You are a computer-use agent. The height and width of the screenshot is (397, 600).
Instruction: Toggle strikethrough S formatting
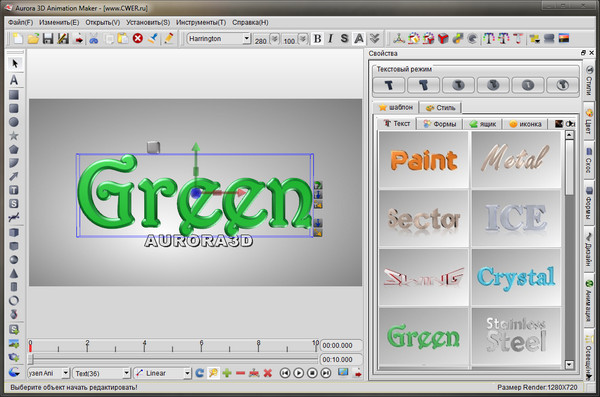coord(344,39)
